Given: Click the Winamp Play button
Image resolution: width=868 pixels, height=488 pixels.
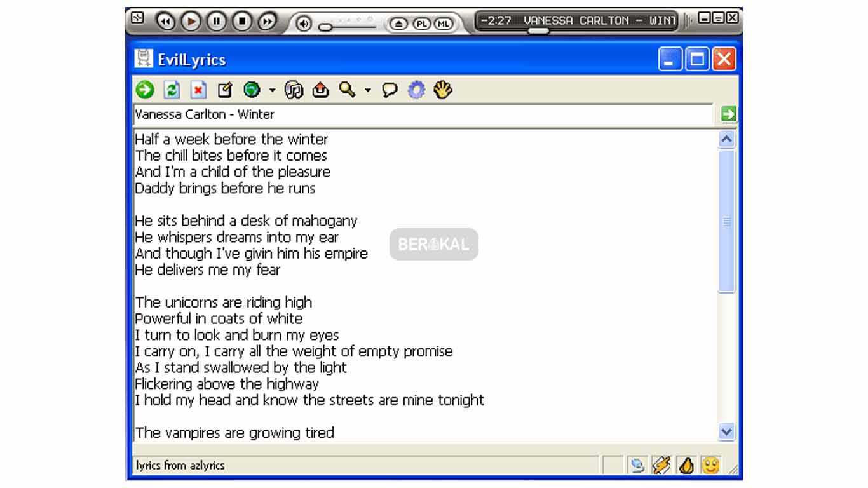Looking at the screenshot, I should (191, 22).
